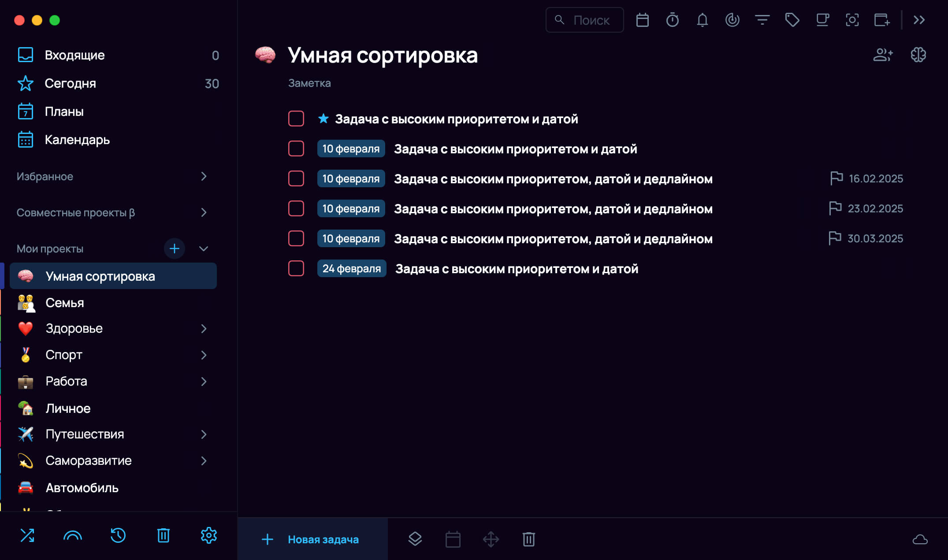Expand the Путешествия project chevron

tap(204, 434)
